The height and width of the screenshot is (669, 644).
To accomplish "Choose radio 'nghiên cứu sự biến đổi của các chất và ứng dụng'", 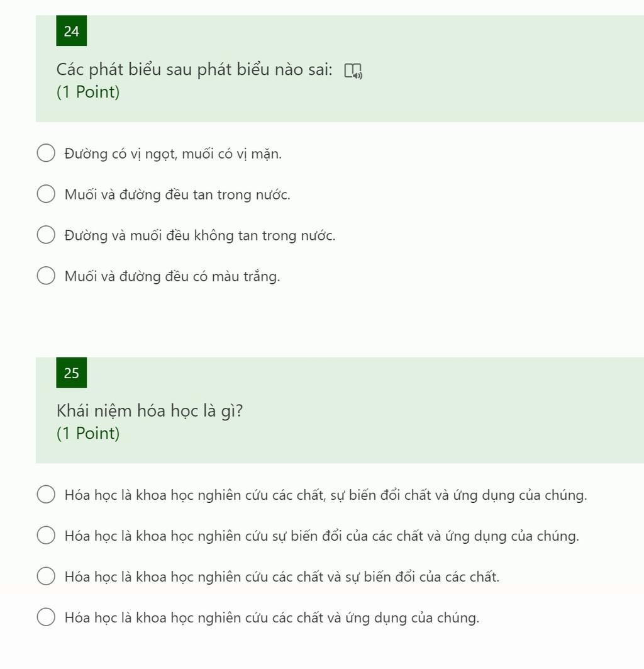I will coord(46,536).
